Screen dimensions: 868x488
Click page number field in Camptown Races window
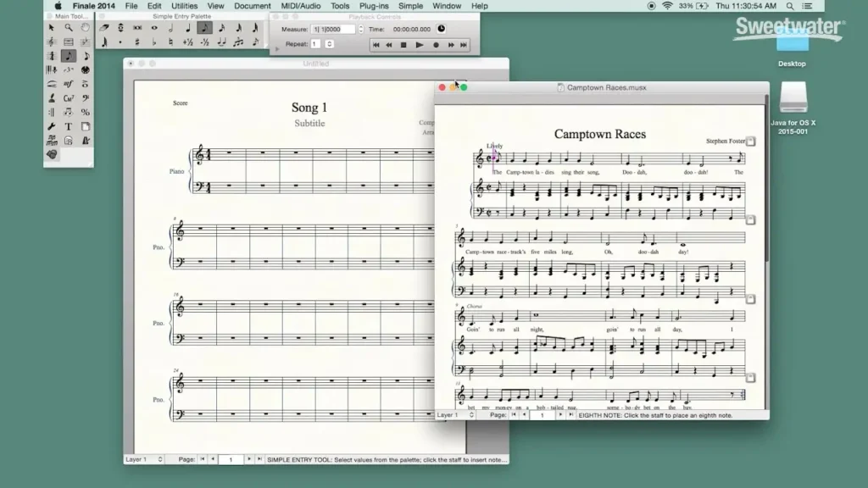[x=542, y=415]
